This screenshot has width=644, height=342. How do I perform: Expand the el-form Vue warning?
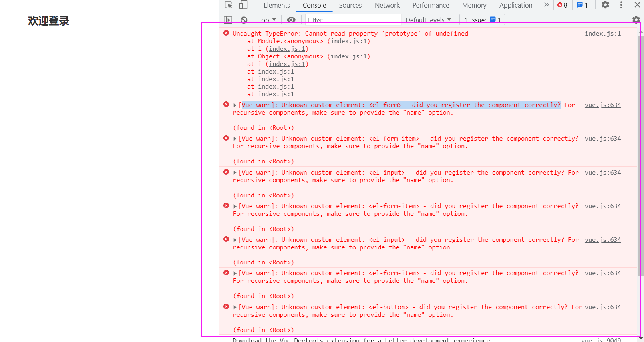235,105
